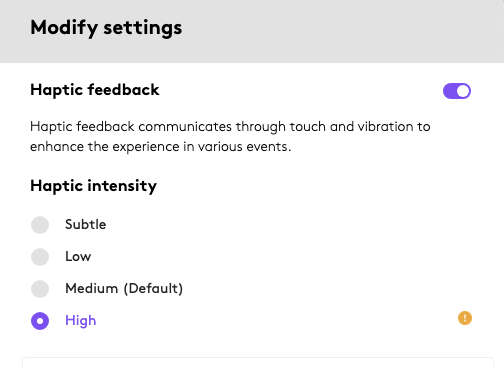Click the bordered card below High option
This screenshot has width=504, height=367.
point(258,362)
